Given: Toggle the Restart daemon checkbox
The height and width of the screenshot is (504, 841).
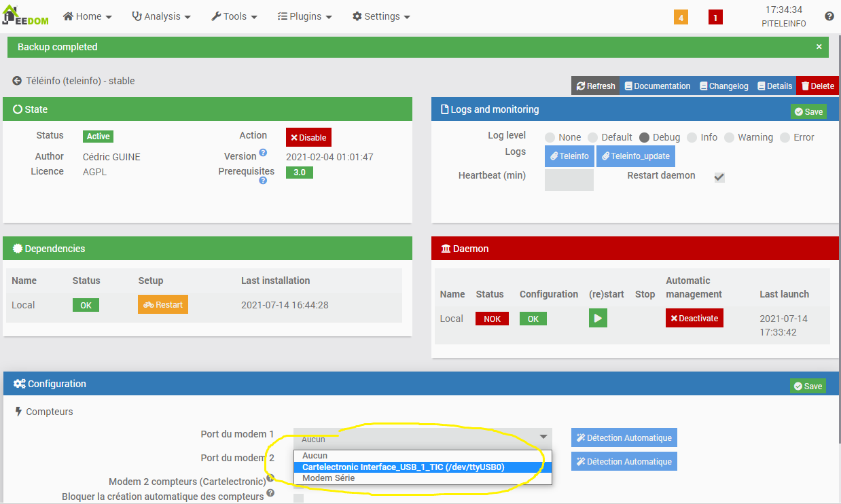Looking at the screenshot, I should pyautogui.click(x=719, y=177).
